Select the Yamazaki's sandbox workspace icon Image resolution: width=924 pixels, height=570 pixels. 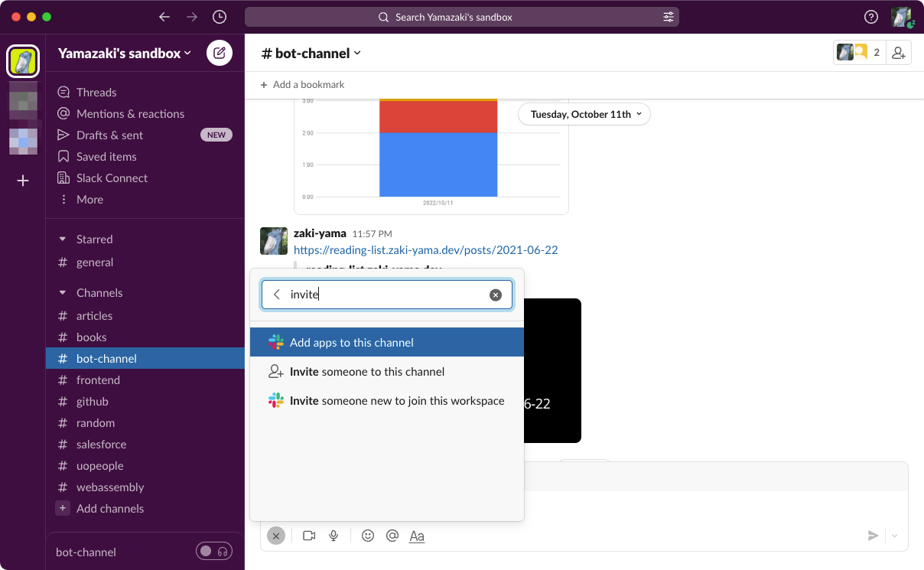pyautogui.click(x=23, y=62)
